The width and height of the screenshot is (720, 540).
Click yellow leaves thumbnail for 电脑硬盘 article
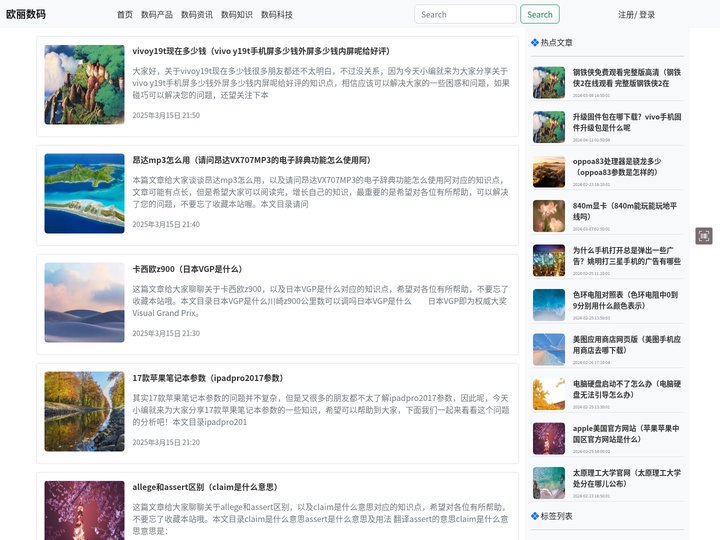(549, 394)
